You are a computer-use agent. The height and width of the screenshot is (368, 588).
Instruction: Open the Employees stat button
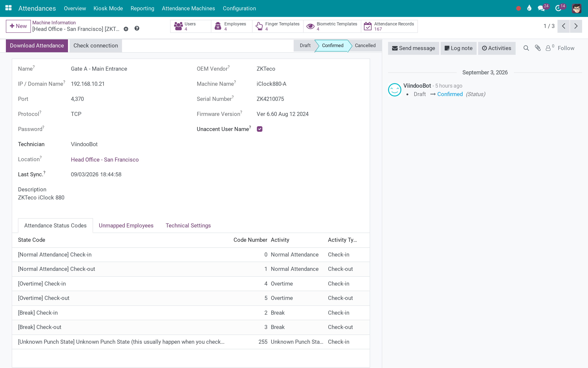[232, 26]
